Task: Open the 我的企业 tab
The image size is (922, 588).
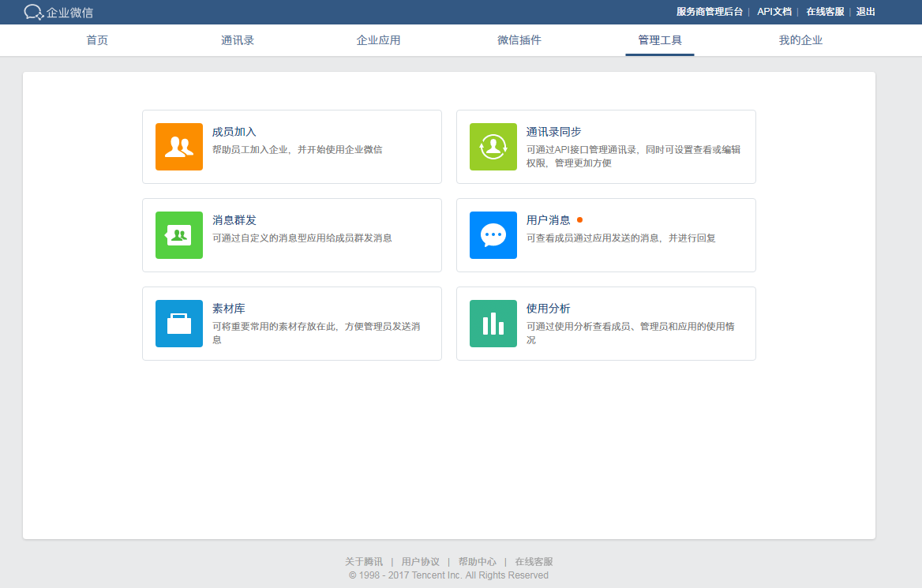Action: tap(800, 40)
